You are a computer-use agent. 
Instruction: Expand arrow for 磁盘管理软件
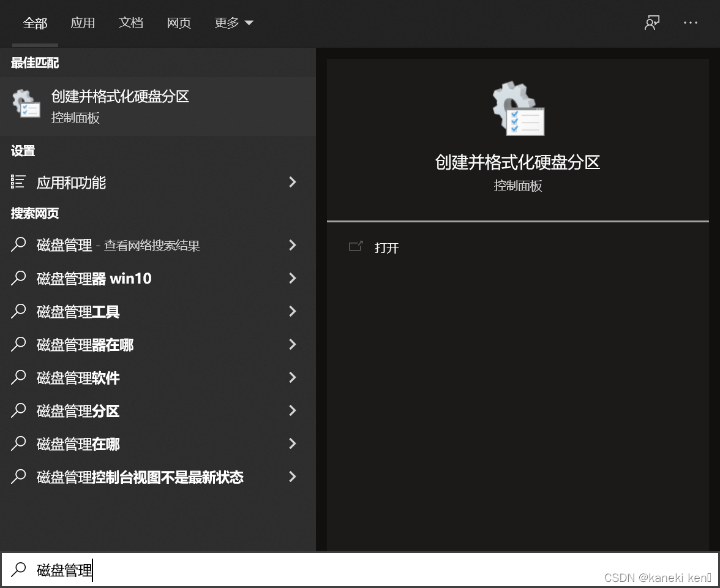coord(293,377)
